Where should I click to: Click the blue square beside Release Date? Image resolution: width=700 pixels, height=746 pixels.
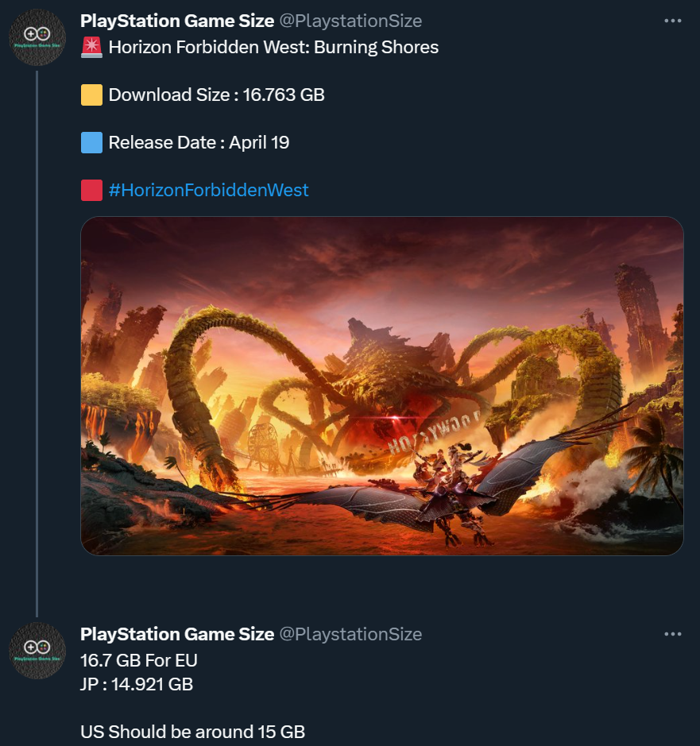(91, 143)
